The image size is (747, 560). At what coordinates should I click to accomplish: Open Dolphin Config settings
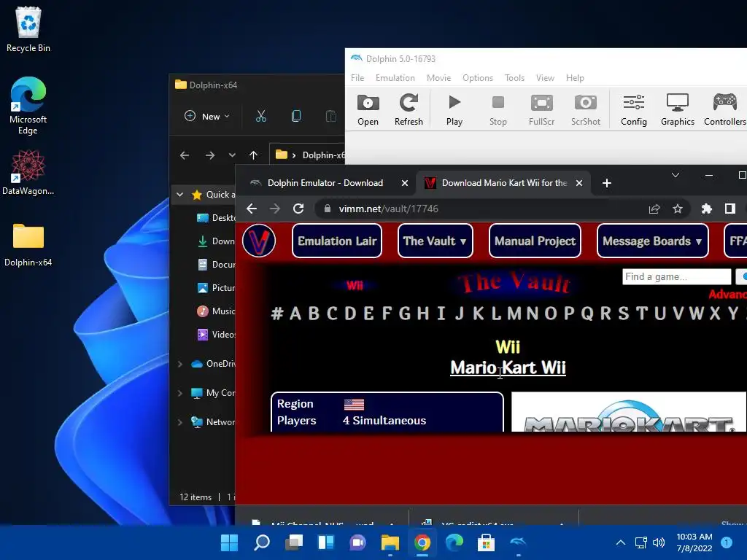click(x=634, y=110)
